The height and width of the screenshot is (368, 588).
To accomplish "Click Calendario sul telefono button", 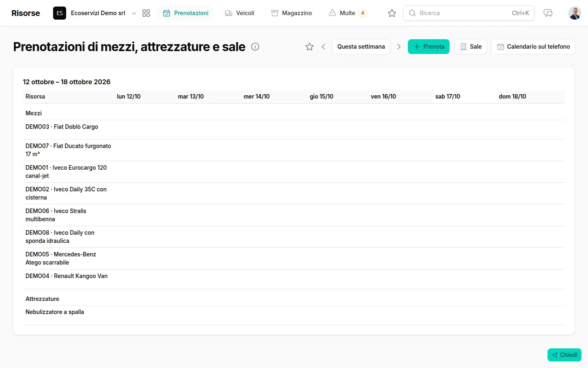I will (x=533, y=47).
